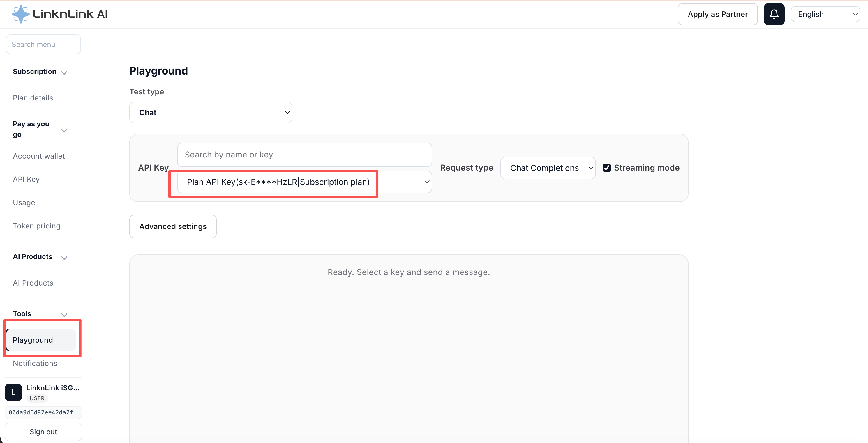The width and height of the screenshot is (868, 443).
Task: Open API Key menu item in sidebar
Action: [26, 179]
